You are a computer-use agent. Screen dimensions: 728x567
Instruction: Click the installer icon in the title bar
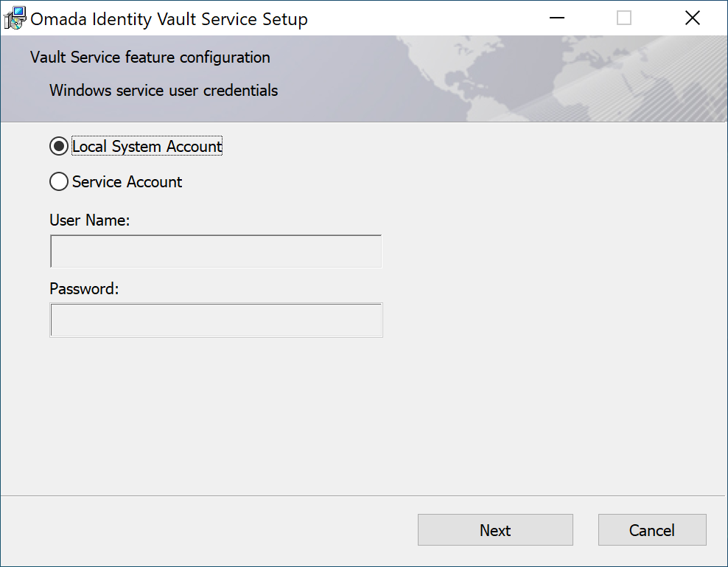pos(15,18)
